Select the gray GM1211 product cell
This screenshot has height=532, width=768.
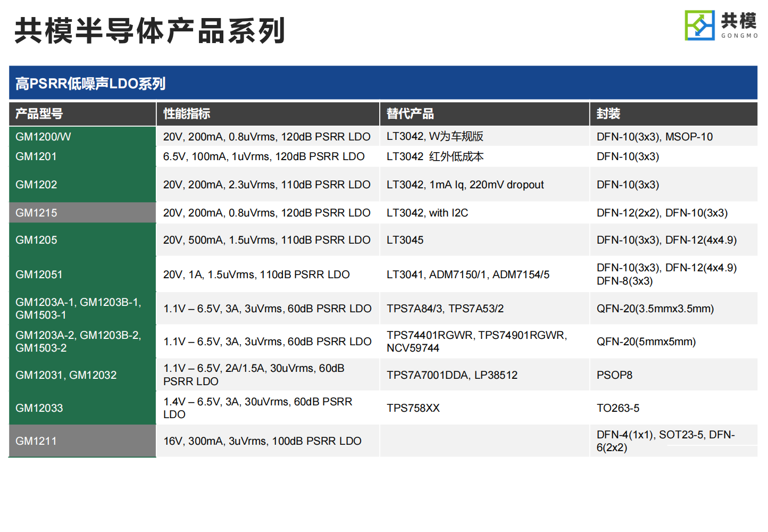36,441
